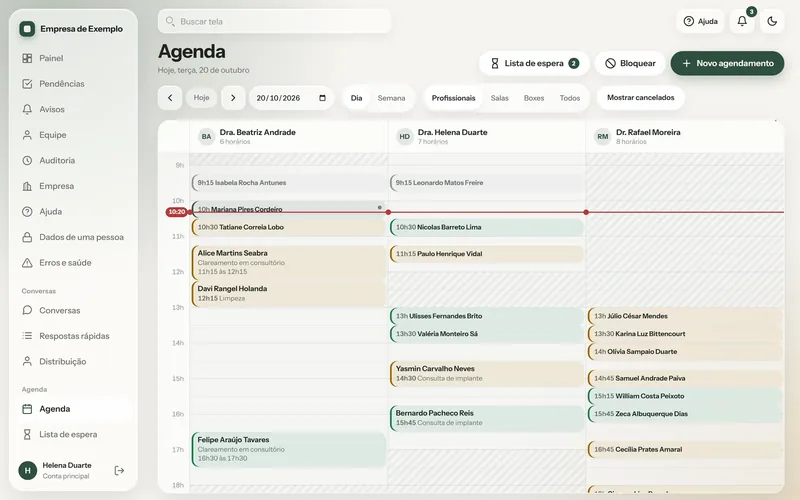
Task: Open the 13h30 Valéria Monteiro Sá appointment
Action: click(487, 334)
